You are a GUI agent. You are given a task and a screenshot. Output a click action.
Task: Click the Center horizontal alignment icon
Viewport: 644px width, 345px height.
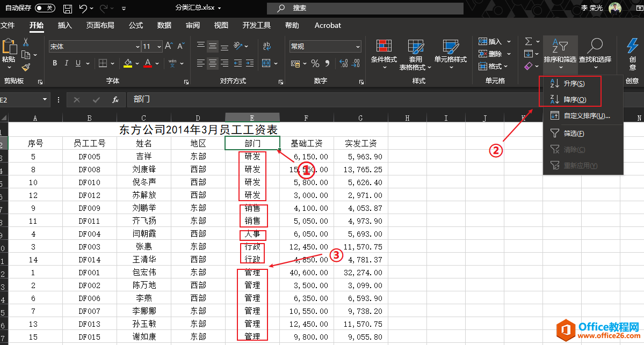click(x=212, y=63)
